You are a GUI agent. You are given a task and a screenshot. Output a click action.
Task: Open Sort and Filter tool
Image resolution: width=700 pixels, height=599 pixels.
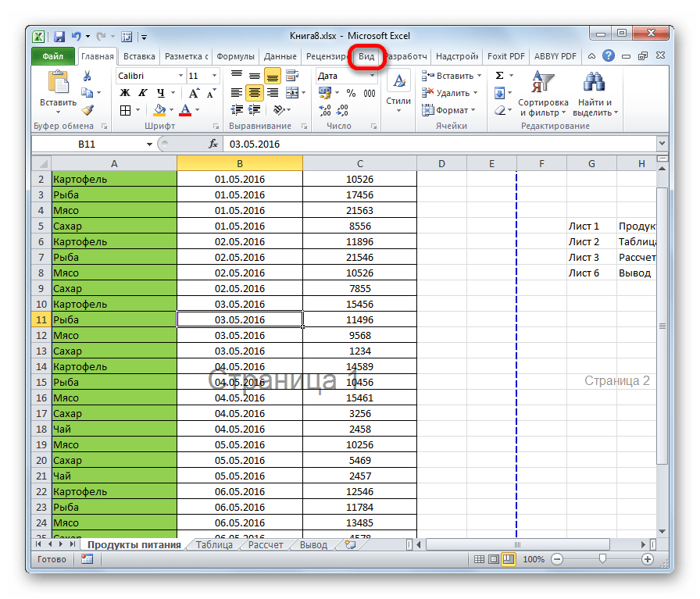pos(542,94)
